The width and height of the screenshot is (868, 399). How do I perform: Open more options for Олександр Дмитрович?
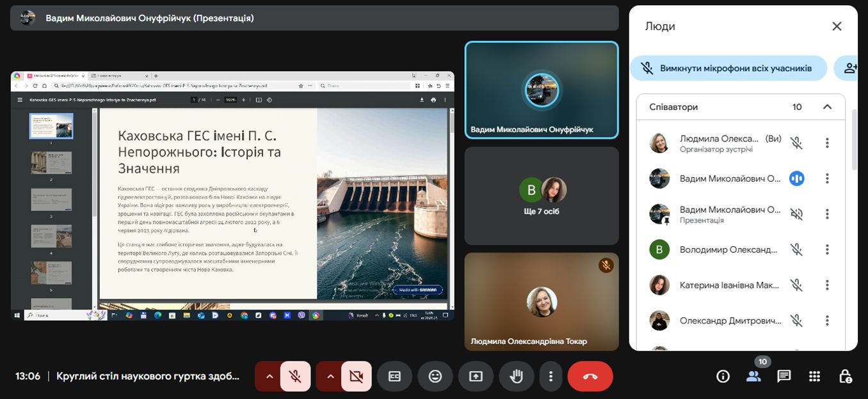pos(827,320)
